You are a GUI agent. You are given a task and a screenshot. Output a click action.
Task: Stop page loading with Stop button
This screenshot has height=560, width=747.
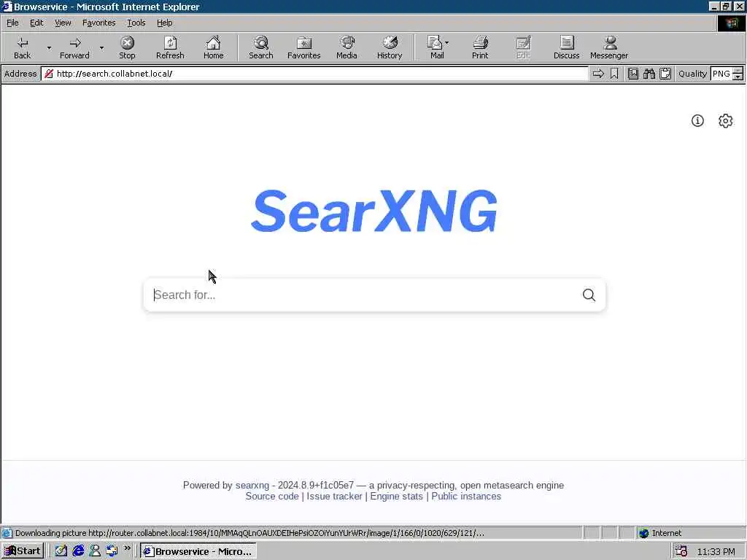(x=127, y=47)
